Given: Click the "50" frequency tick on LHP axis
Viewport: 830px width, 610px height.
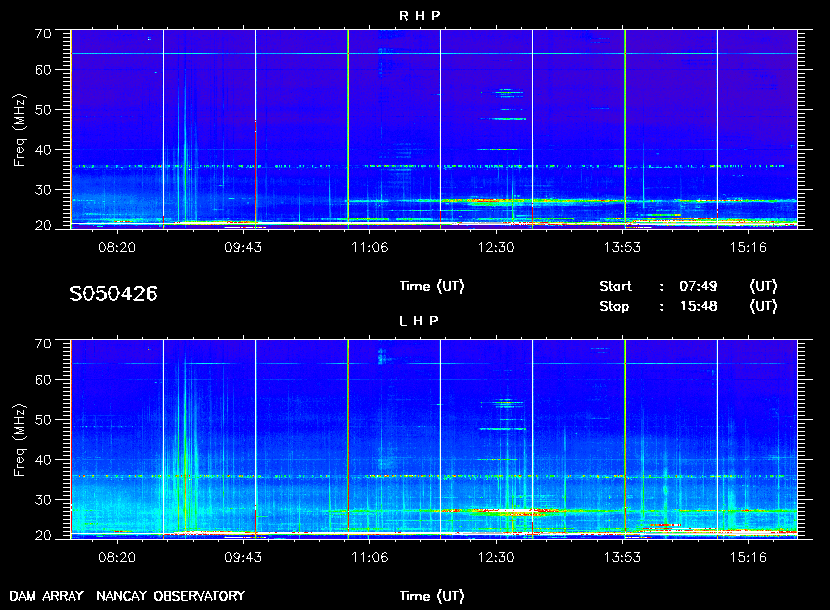Looking at the screenshot, I should (43, 420).
